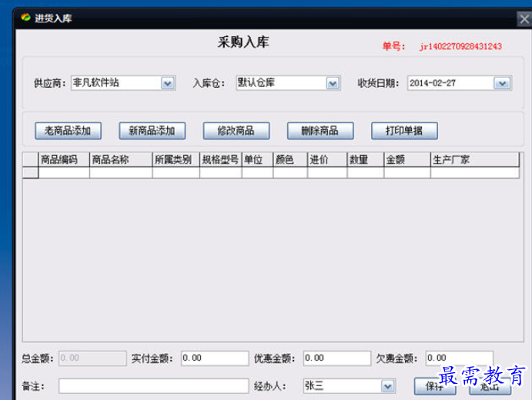Click the 打印单据 button

click(404, 131)
